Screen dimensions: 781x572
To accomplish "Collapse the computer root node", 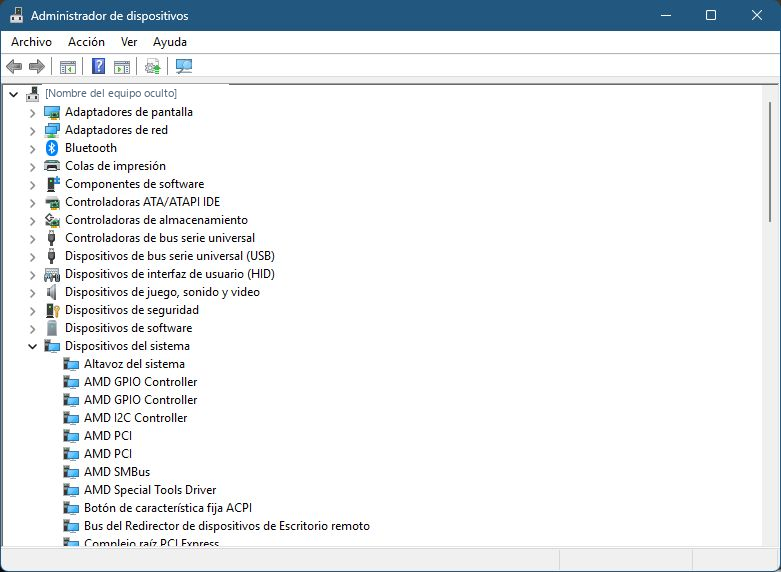I will pyautogui.click(x=13, y=94).
